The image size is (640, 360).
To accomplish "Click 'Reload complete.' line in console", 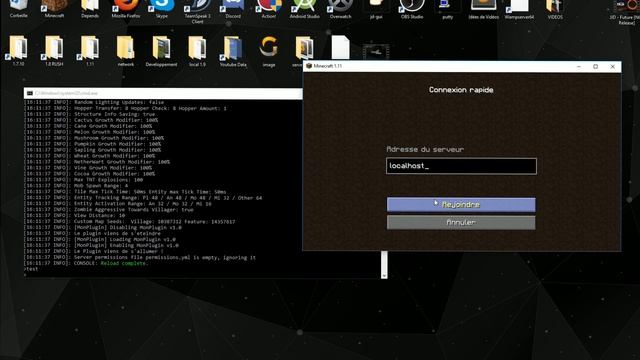I will 86,263.
